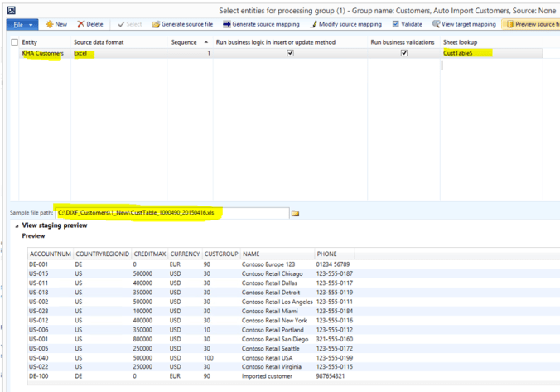The width and height of the screenshot is (560, 392).
Task: Collapse the View staging preview section
Action: (x=17, y=225)
